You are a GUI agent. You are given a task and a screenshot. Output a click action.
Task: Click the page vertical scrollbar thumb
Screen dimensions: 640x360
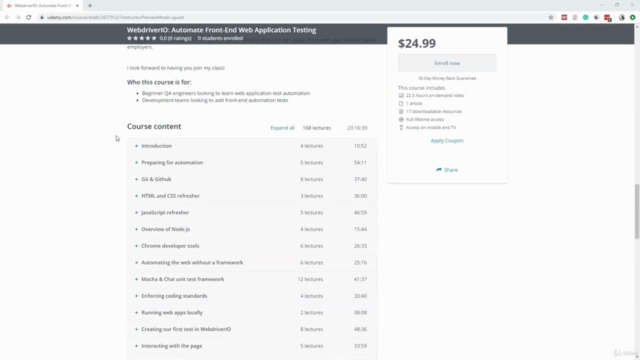637,211
